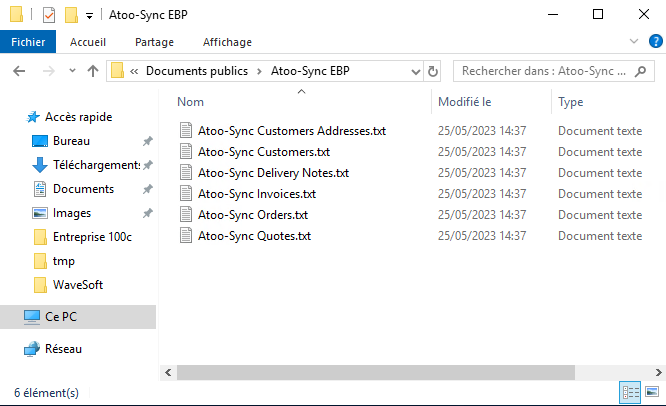Screen dimensions: 666x406
Task: Sort by the Nom column header
Action: [x=190, y=102]
